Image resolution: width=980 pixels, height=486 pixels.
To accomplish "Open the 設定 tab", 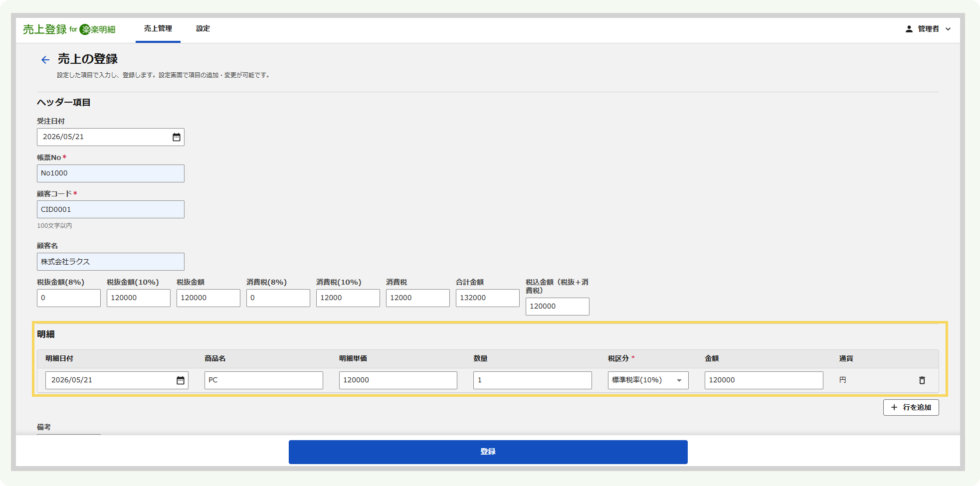I will [203, 29].
